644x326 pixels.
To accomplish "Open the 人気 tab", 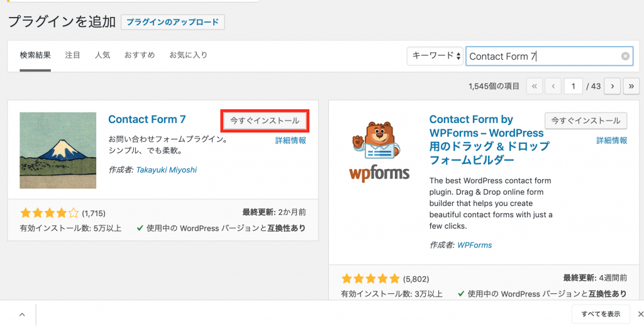I will pyautogui.click(x=103, y=55).
